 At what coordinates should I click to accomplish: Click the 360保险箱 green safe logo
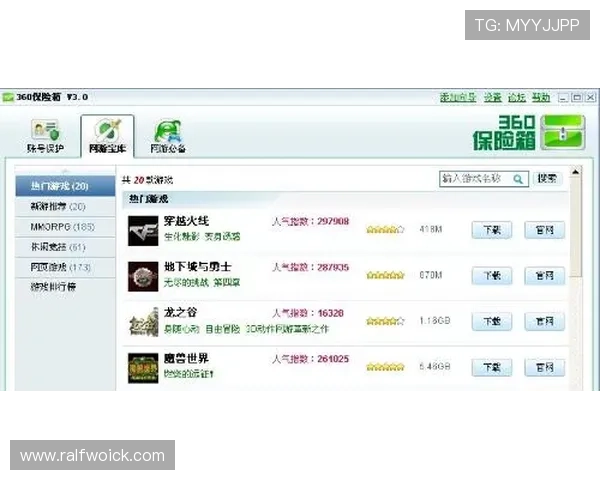[x=563, y=132]
